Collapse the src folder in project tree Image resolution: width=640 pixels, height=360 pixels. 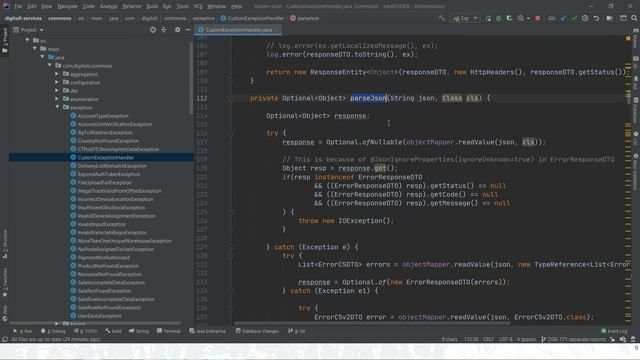pos(28,40)
